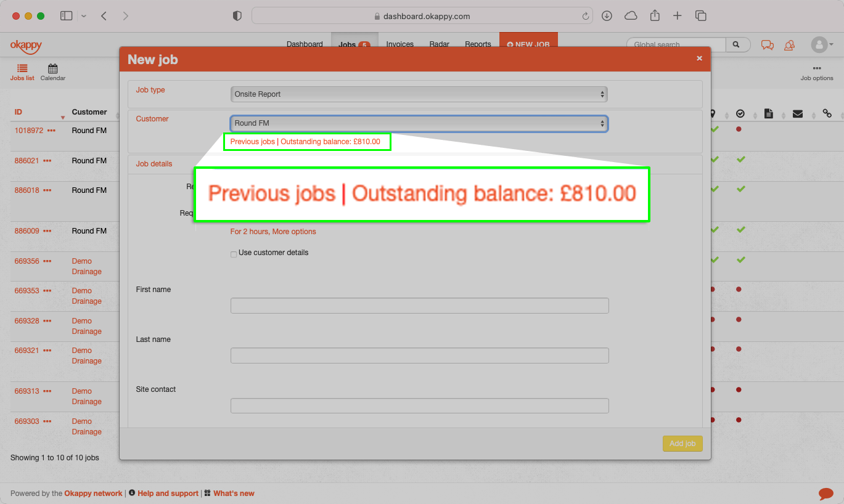
Task: Switch to the Invoices tab
Action: tap(399, 44)
